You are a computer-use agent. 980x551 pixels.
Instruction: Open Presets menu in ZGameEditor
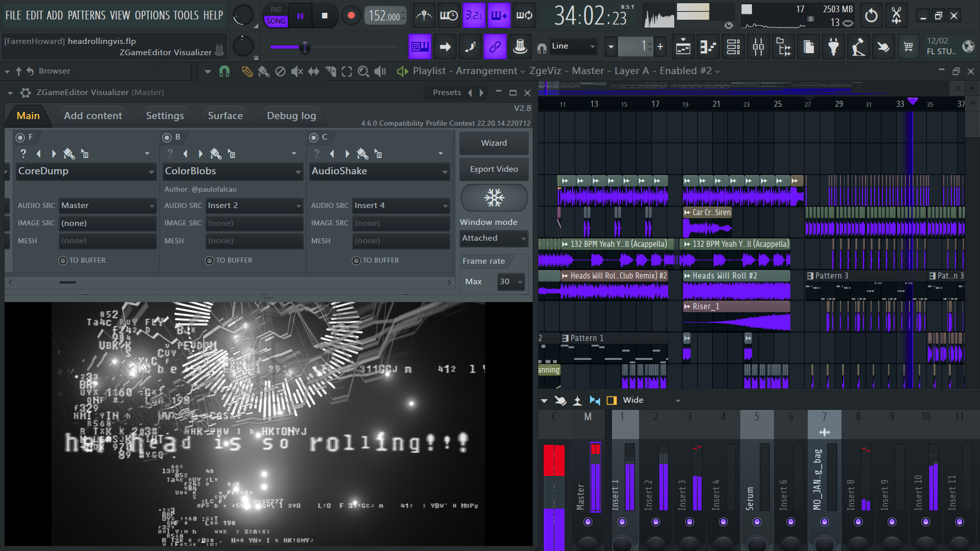click(x=447, y=93)
